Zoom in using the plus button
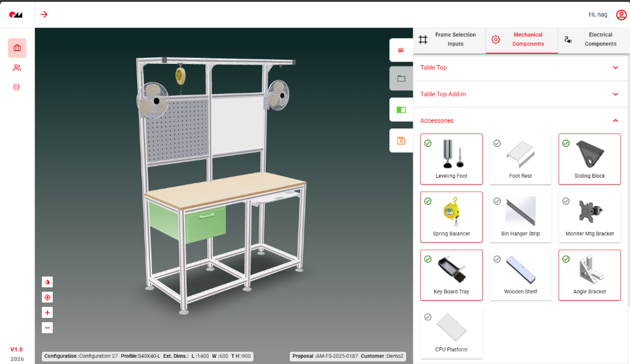The width and height of the screenshot is (630, 364). (47, 312)
